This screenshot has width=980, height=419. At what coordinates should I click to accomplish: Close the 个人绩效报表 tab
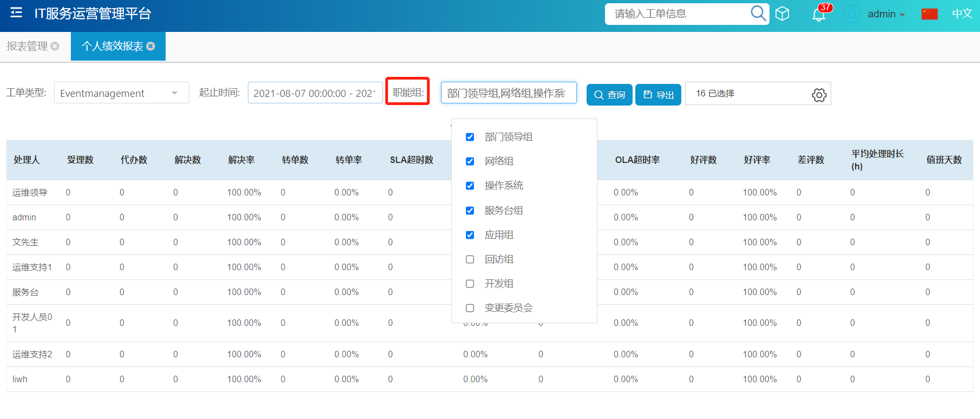click(x=151, y=47)
